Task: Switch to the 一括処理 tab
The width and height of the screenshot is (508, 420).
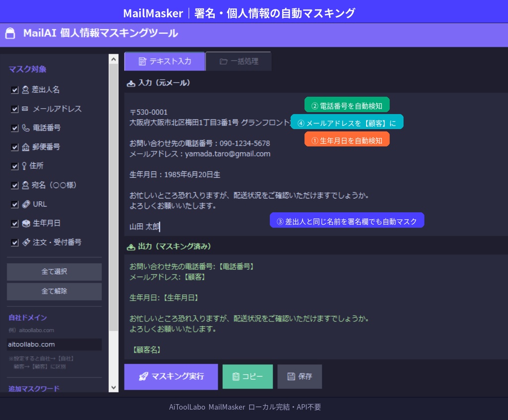Action: coord(238,60)
